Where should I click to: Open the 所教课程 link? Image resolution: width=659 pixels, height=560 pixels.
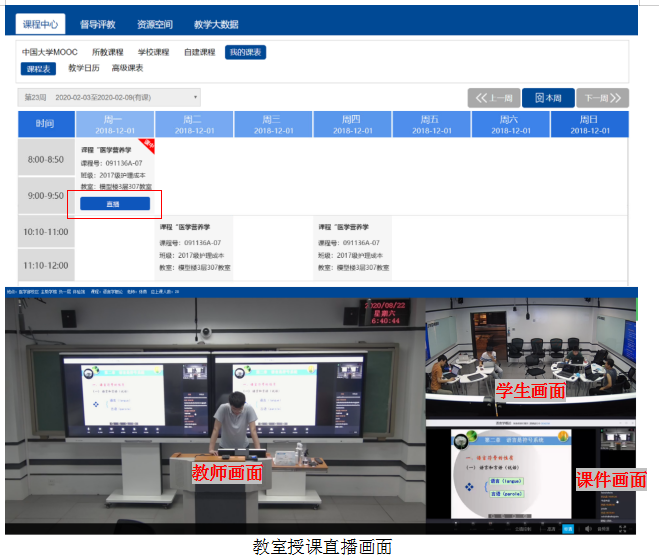coord(107,52)
